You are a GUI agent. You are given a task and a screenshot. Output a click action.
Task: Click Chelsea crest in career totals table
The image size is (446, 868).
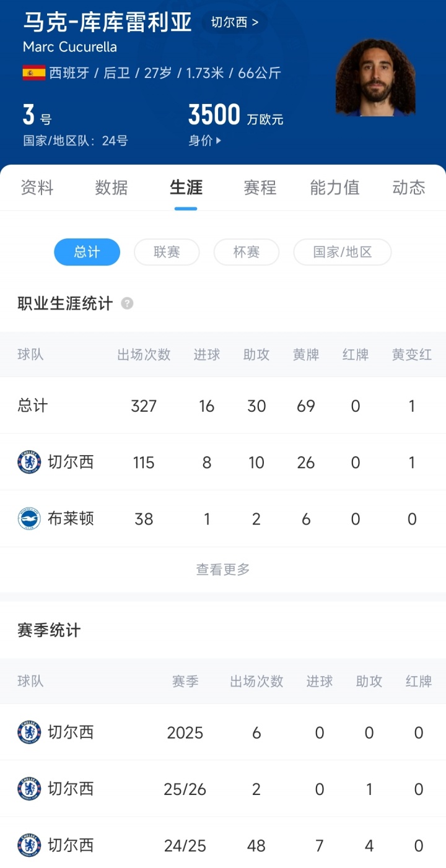click(29, 462)
